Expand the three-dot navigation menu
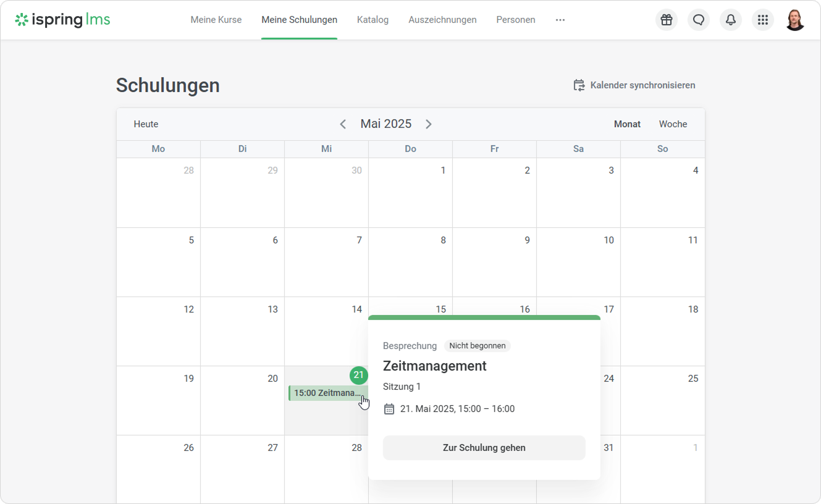 click(x=560, y=20)
